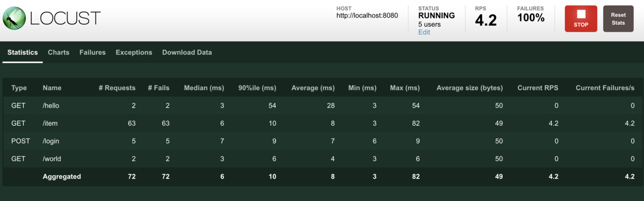Sort by the Type column header
This screenshot has height=201, width=644.
pos(19,88)
